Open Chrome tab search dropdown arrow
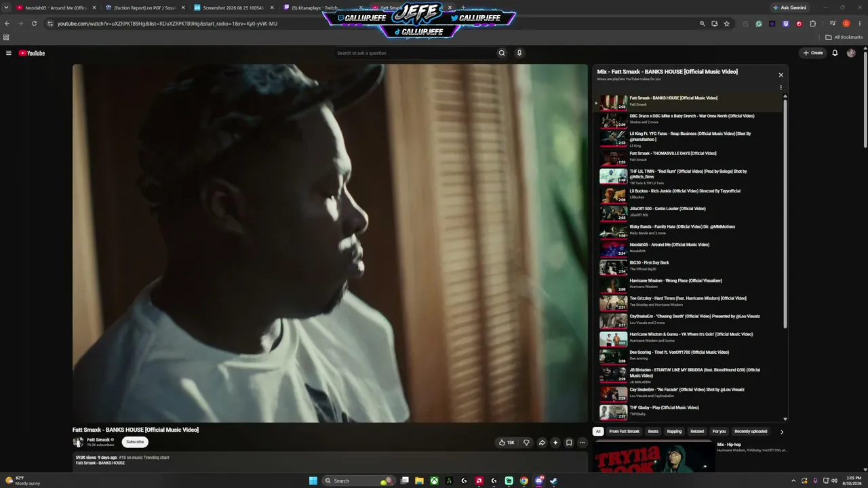The width and height of the screenshot is (868, 488). coord(6,7)
